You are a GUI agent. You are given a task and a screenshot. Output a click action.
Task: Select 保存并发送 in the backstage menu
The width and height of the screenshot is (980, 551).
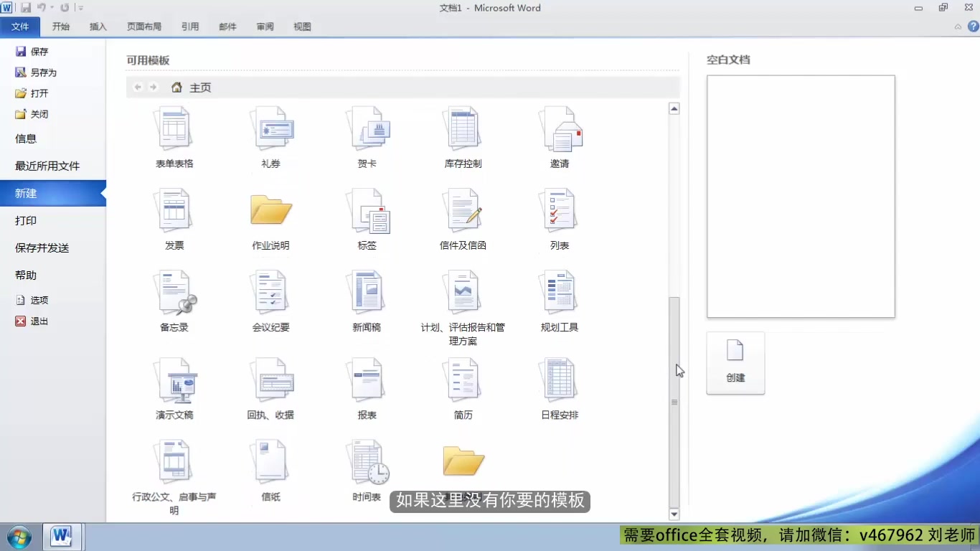tap(42, 248)
